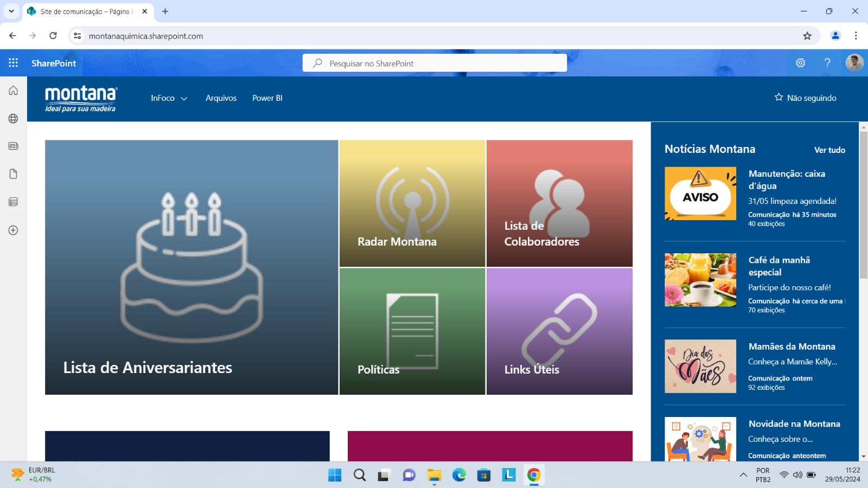Open the Lista de Aniversariantes tile
The image size is (868, 488).
192,267
